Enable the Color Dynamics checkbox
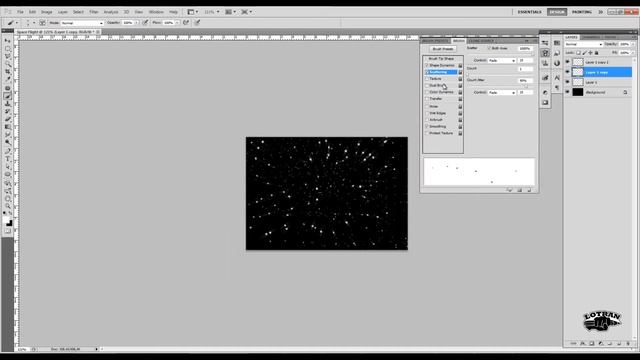 tap(427, 92)
